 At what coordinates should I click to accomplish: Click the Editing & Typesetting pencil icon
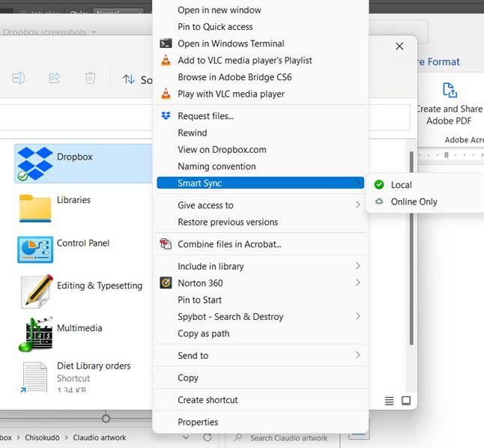pyautogui.click(x=37, y=291)
